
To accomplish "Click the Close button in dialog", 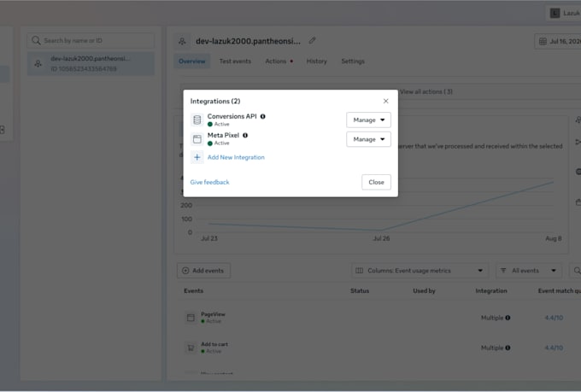I will 376,182.
